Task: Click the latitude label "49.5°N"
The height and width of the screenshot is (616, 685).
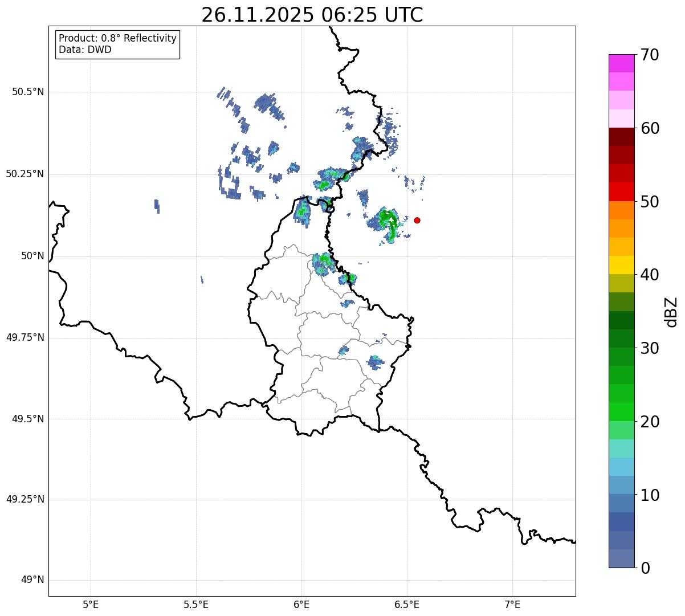Action: (x=28, y=419)
